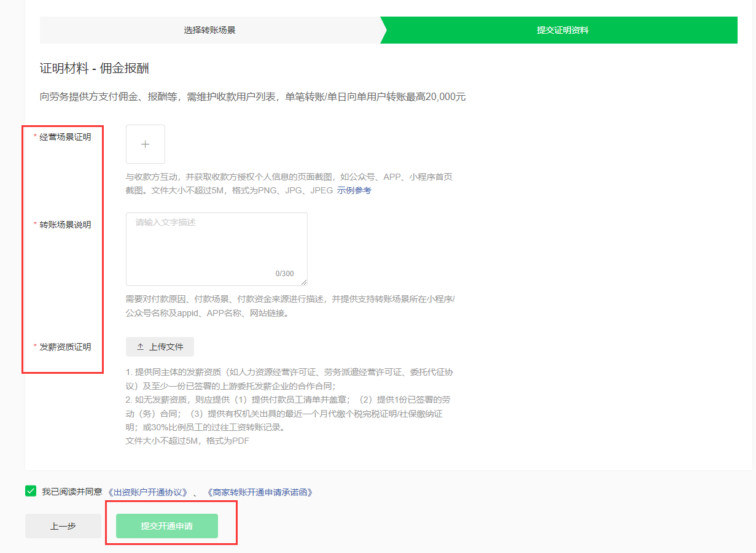756x553 pixels.
Task: Submit with the 提交开通申请 button
Action: click(x=167, y=526)
